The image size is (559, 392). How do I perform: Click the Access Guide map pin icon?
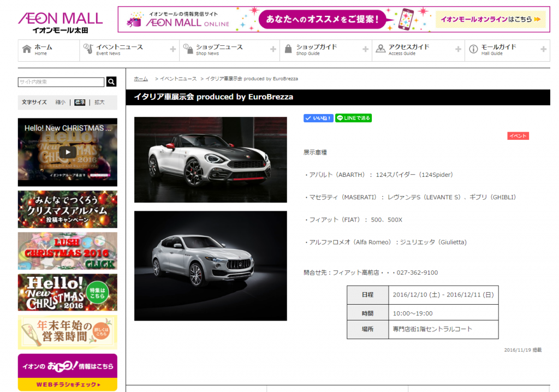[x=380, y=49]
